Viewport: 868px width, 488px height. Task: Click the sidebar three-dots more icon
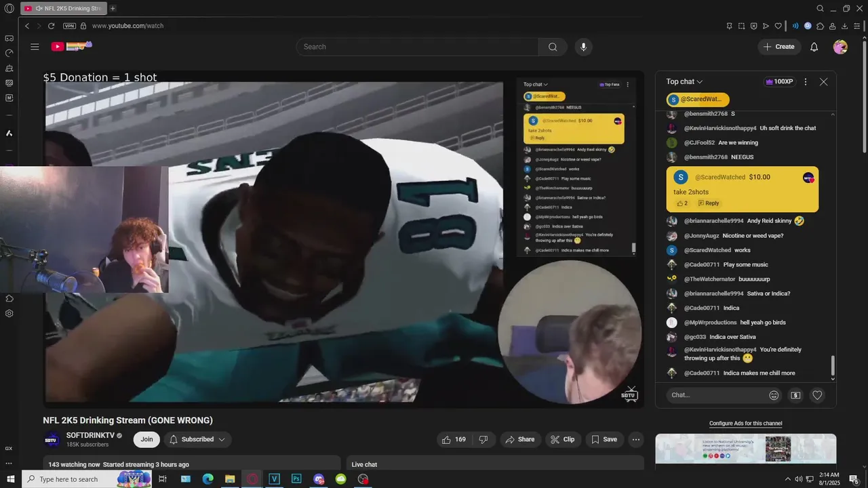tap(9, 464)
